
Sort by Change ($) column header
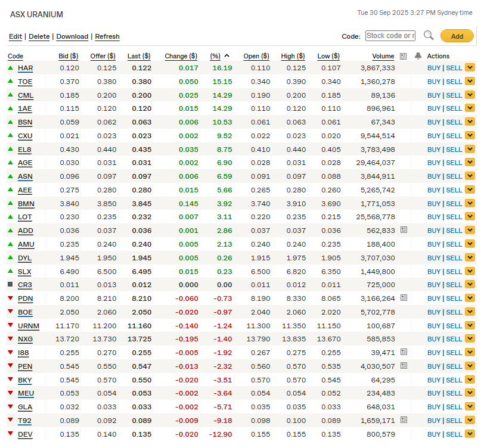(181, 56)
